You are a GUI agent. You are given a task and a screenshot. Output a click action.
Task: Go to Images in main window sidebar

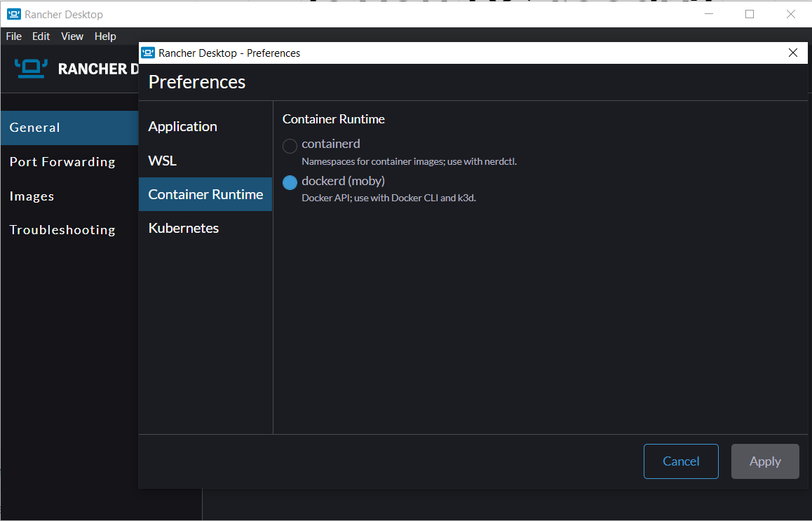tap(69, 196)
